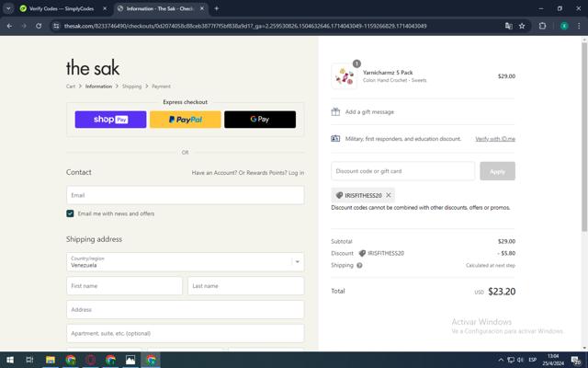This screenshot has width=588, height=368.
Task: Uncheck Email me with news and offers
Action: click(x=70, y=213)
